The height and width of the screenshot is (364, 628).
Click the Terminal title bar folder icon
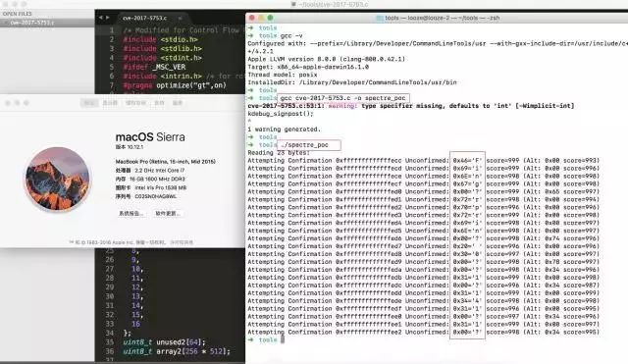380,18
